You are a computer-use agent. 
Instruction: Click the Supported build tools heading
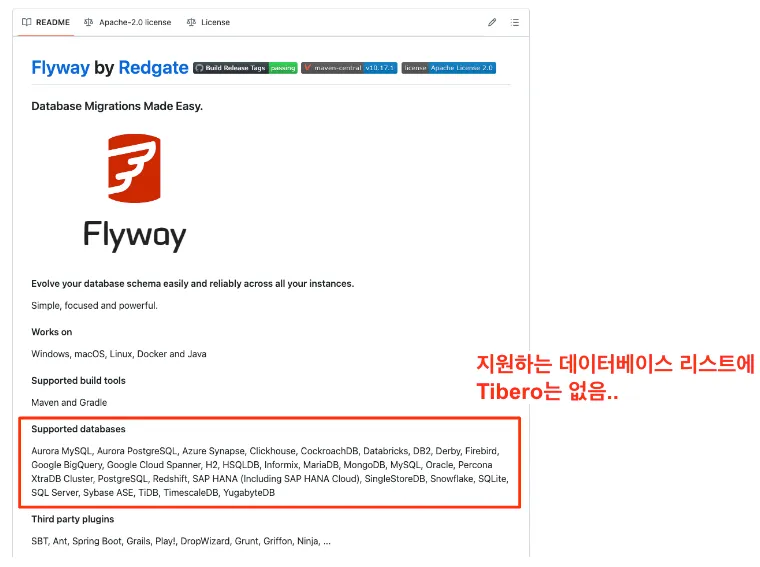click(x=78, y=381)
